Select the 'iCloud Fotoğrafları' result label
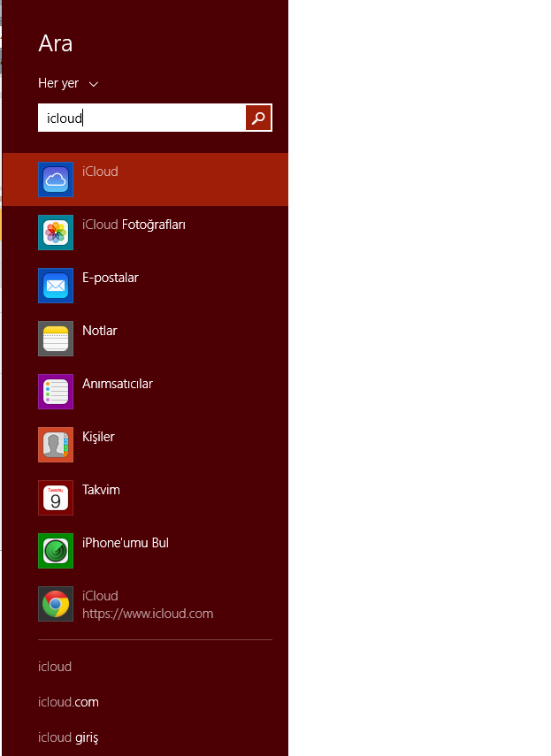 pyautogui.click(x=134, y=225)
